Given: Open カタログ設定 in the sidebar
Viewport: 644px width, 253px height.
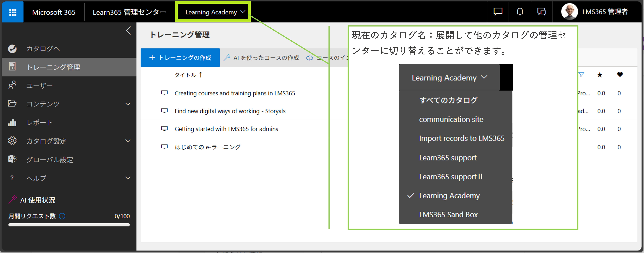Looking at the screenshot, I should [x=47, y=141].
